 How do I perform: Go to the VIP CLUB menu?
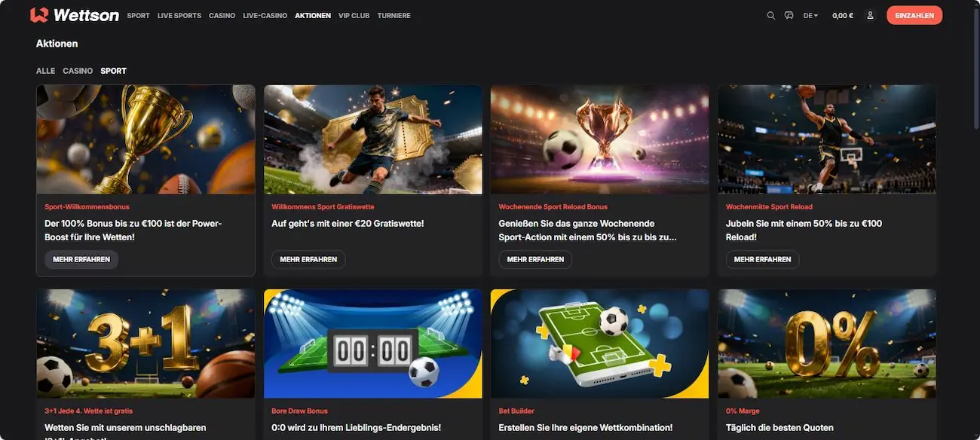[354, 15]
